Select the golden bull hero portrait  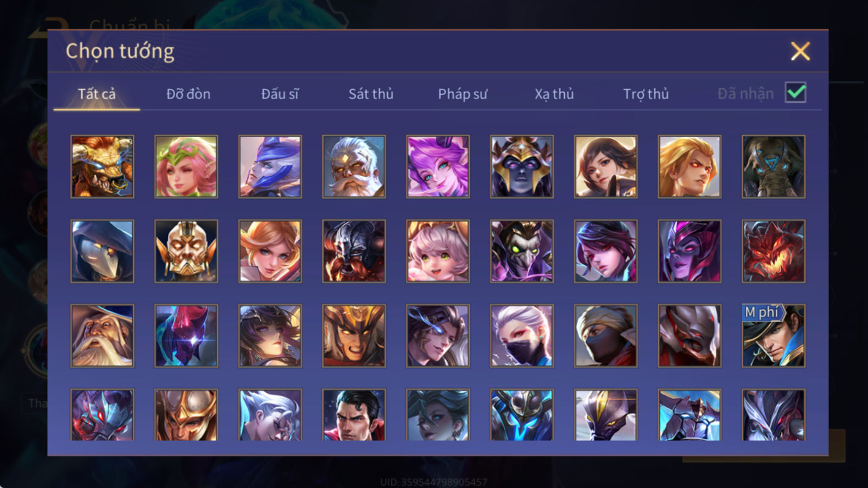click(102, 167)
